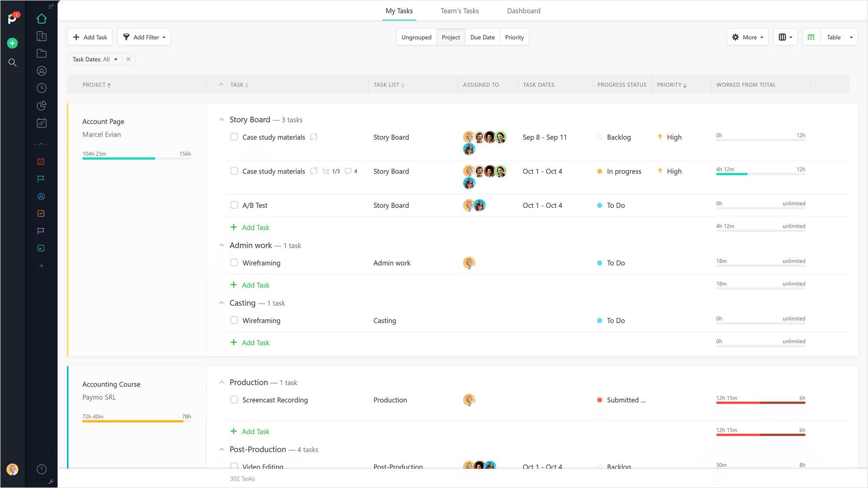
Task: Open the folder projects icon in sidebar
Action: tap(42, 54)
